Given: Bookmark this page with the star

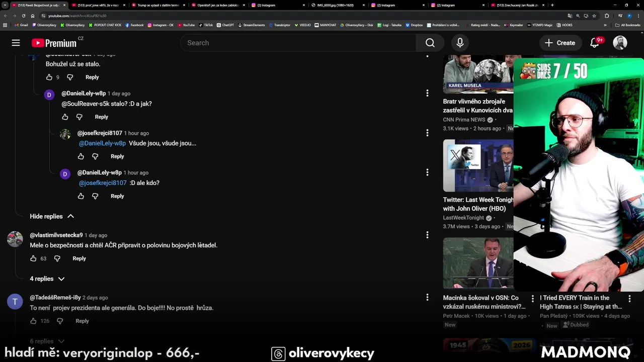Looking at the screenshot, I should pos(594,16).
